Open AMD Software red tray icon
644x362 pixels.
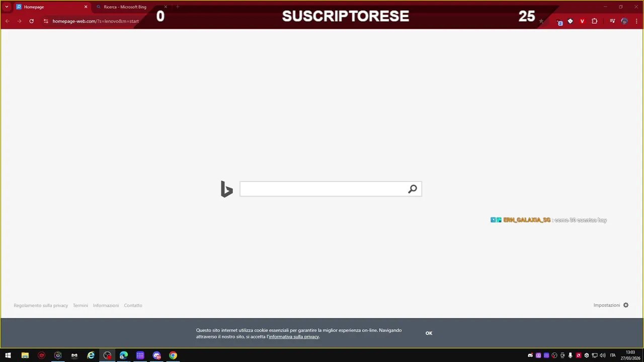click(x=579, y=355)
